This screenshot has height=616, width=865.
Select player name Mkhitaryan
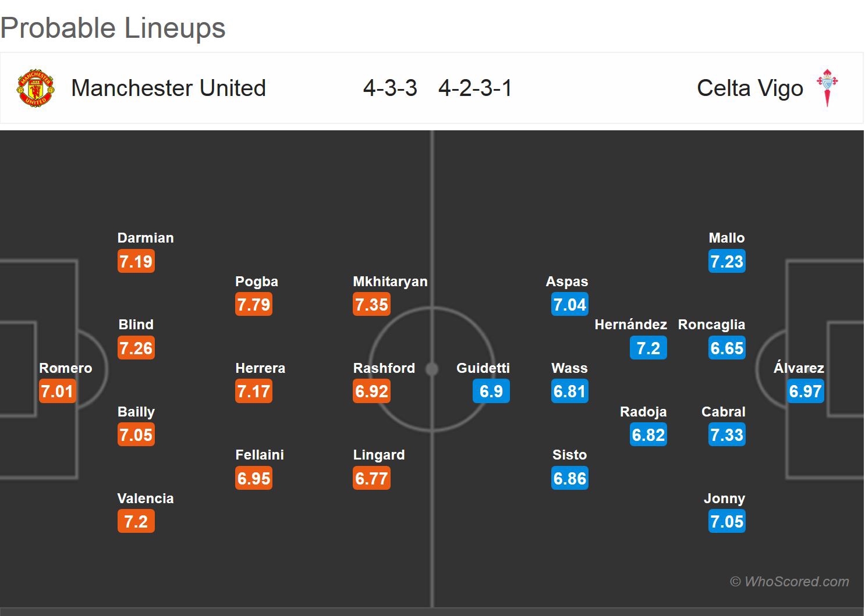pos(390,282)
